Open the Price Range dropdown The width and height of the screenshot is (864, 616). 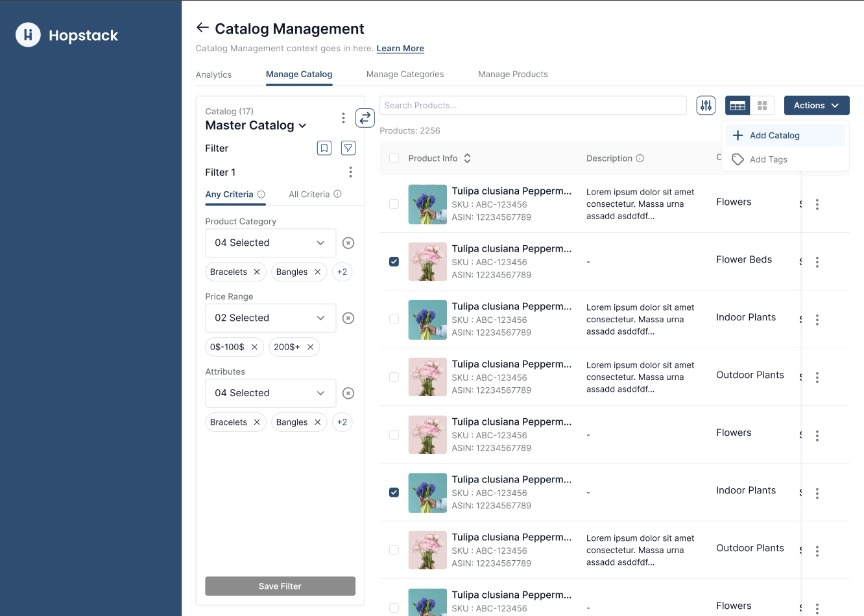tap(270, 318)
